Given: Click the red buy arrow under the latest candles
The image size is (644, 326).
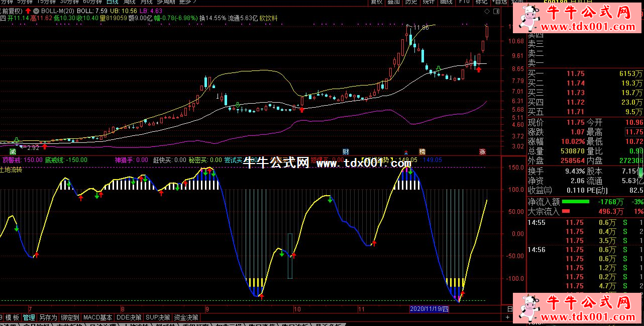Looking at the screenshot, I should click(x=479, y=69).
